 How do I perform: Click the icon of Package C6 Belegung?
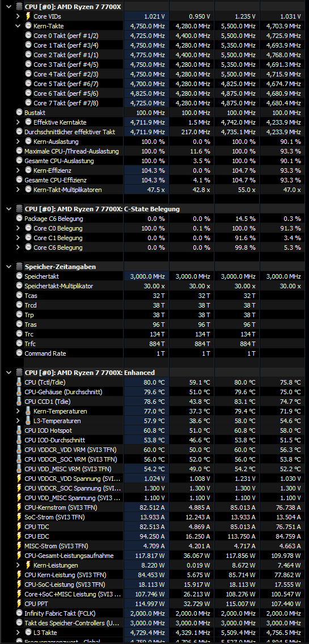[x=19, y=219]
